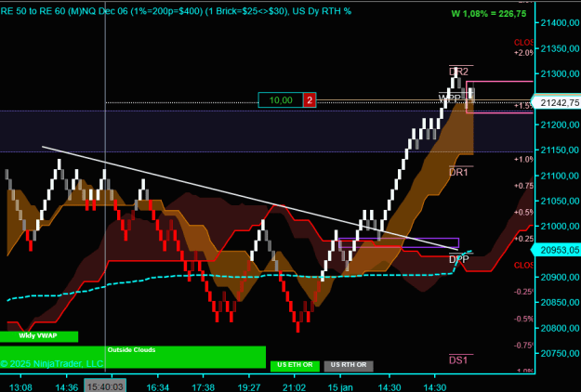Click the 21150,00 price axis label
Screen dimensions: 581x392
coord(560,150)
